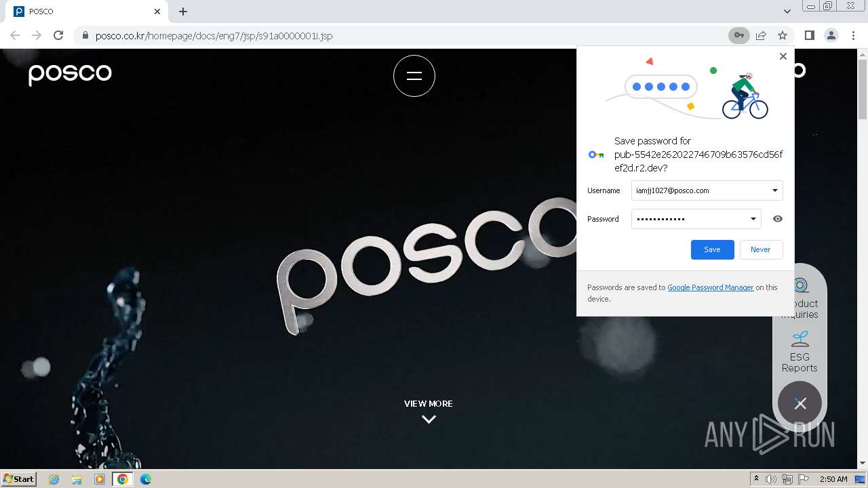Click the 2:50 AM clock
Image resolution: width=868 pixels, height=488 pixels.
coord(833,479)
